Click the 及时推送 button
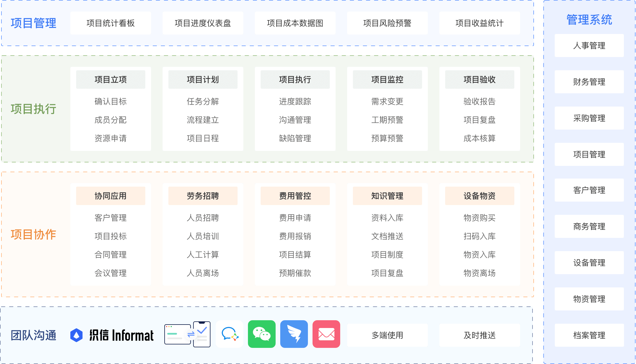This screenshot has height=364, width=636. click(x=479, y=335)
